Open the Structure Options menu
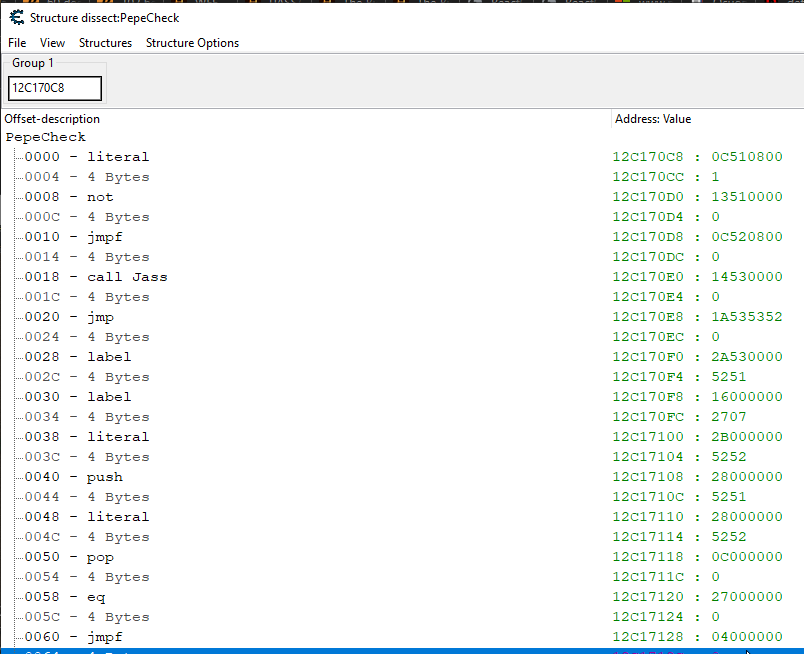804x654 pixels. pos(192,43)
